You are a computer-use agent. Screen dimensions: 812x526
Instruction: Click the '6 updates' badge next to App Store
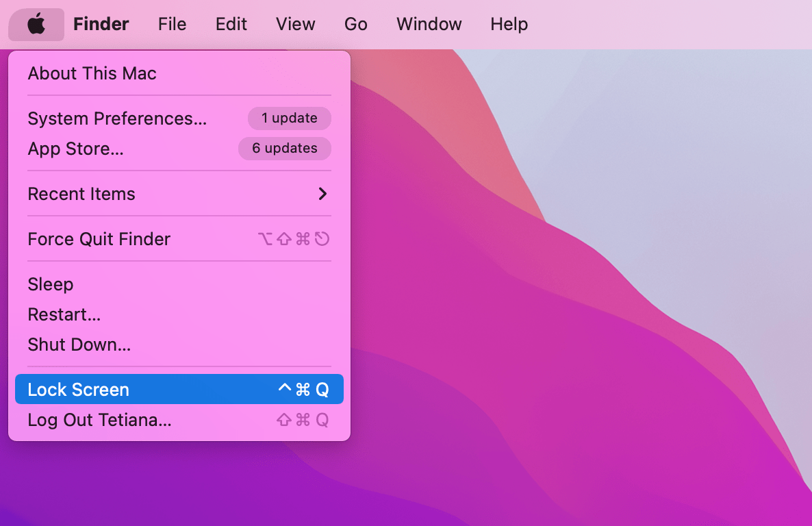tap(284, 148)
